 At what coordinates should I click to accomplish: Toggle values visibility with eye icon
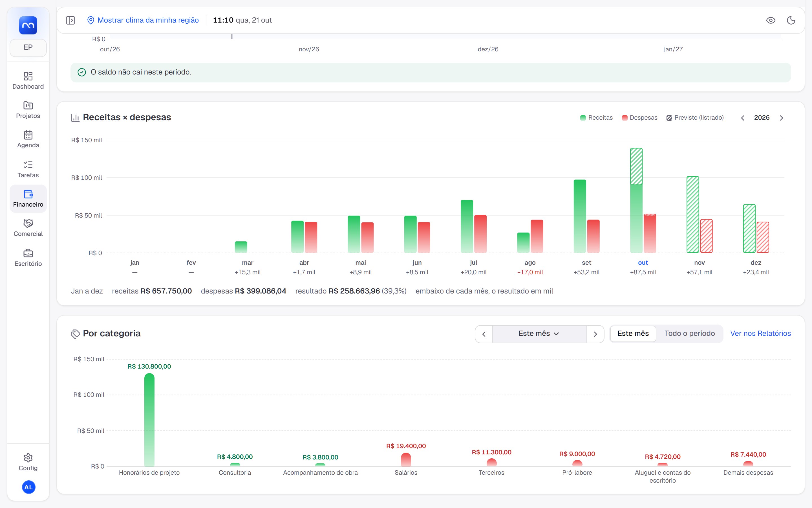(771, 20)
